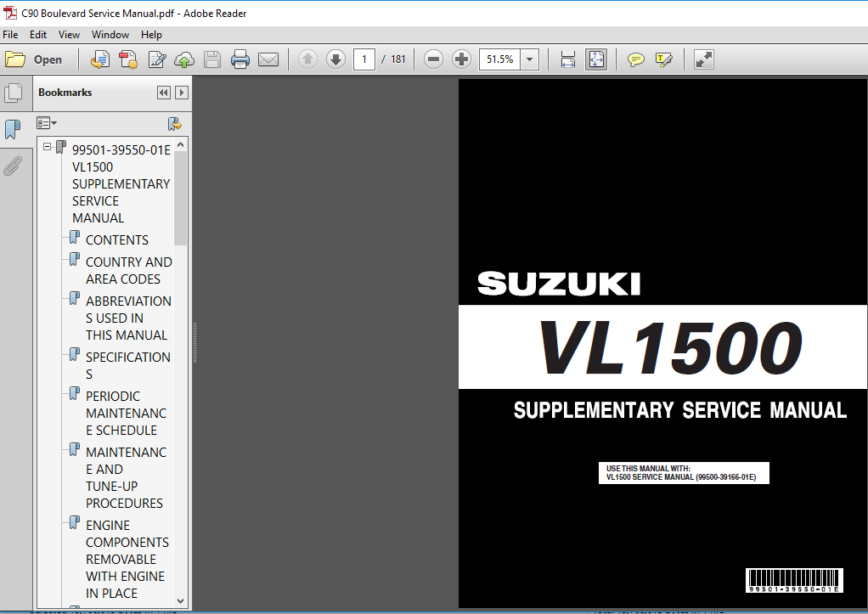The width and height of the screenshot is (868, 614).
Task: Show the page thumbnails panel icon
Action: pyautogui.click(x=13, y=93)
